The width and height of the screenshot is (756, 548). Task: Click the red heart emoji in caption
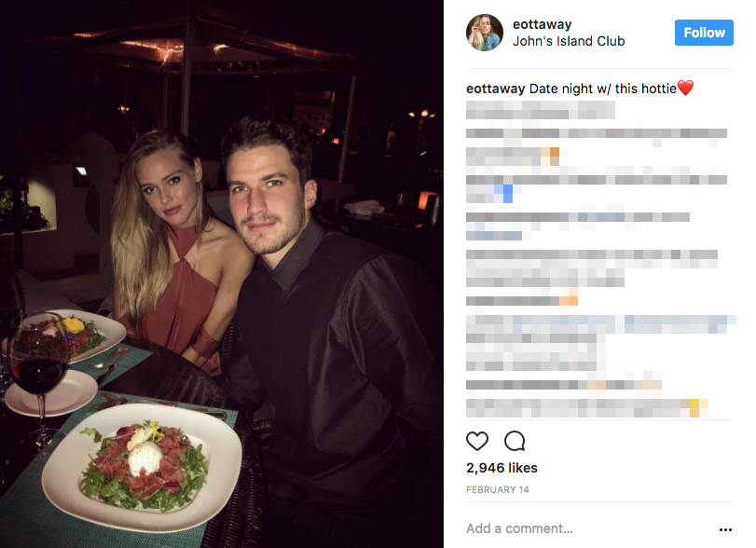click(x=685, y=89)
